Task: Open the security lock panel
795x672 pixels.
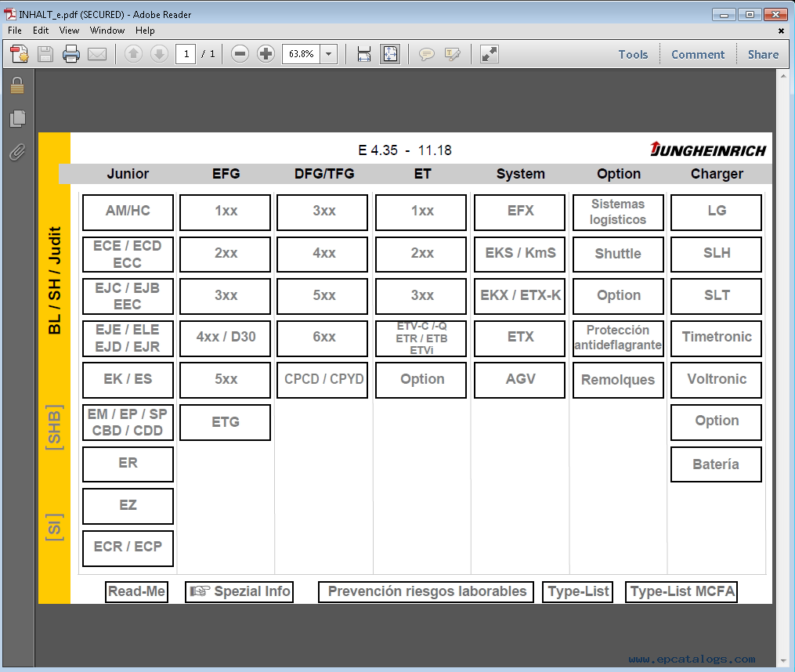Action: pyautogui.click(x=17, y=85)
